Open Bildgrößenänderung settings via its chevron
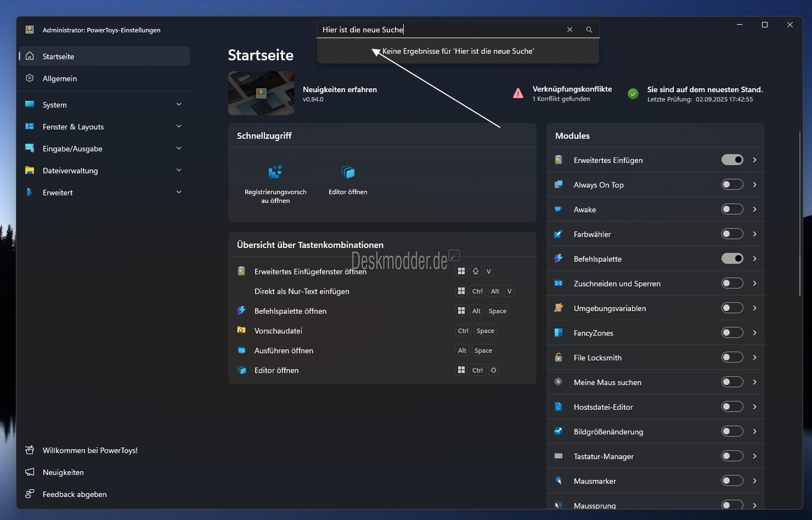The width and height of the screenshot is (812, 520). click(x=755, y=431)
